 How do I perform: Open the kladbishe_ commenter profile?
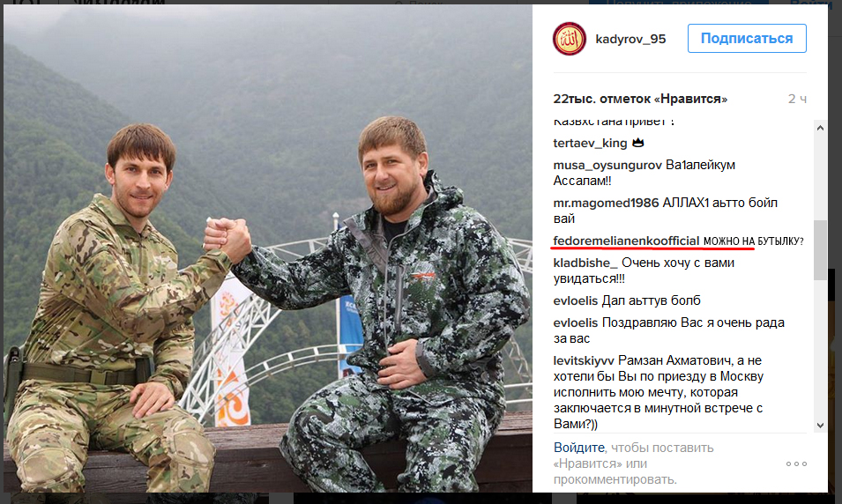[x=585, y=263]
